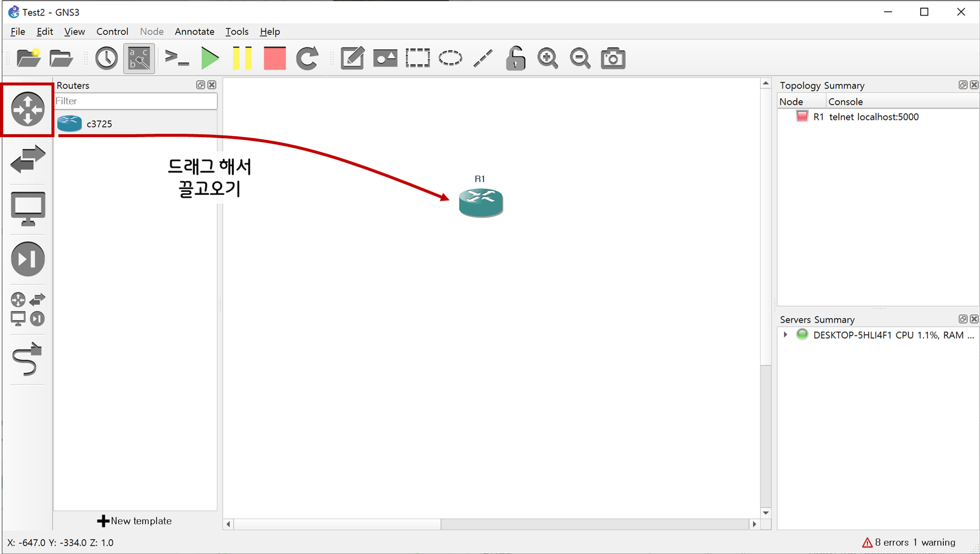Click the Console column header

coord(902,101)
